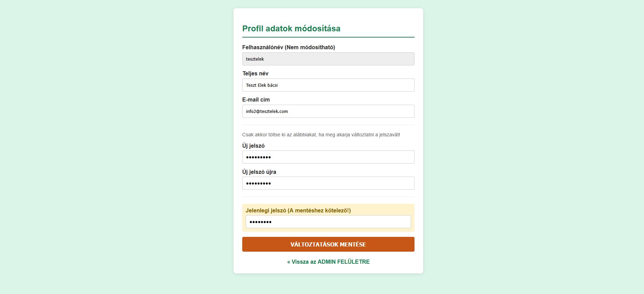
Task: Click the disabled Felhasználónév field
Action: click(x=328, y=59)
